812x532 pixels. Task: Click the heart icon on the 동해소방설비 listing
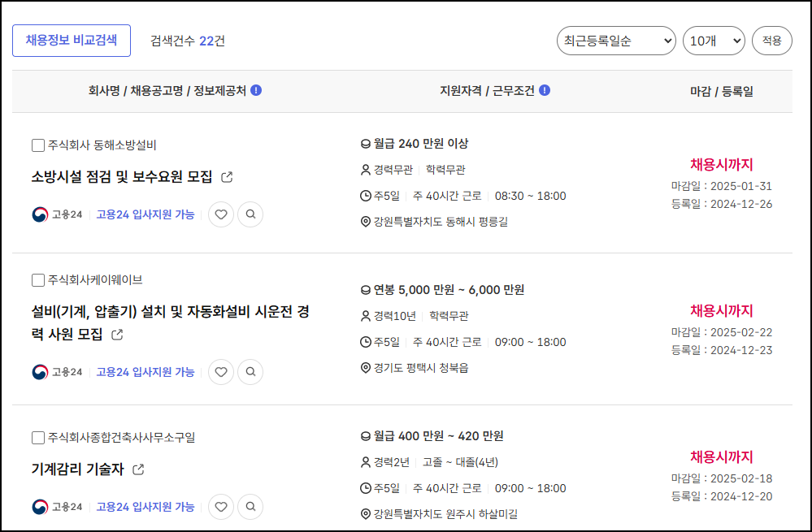click(x=221, y=214)
